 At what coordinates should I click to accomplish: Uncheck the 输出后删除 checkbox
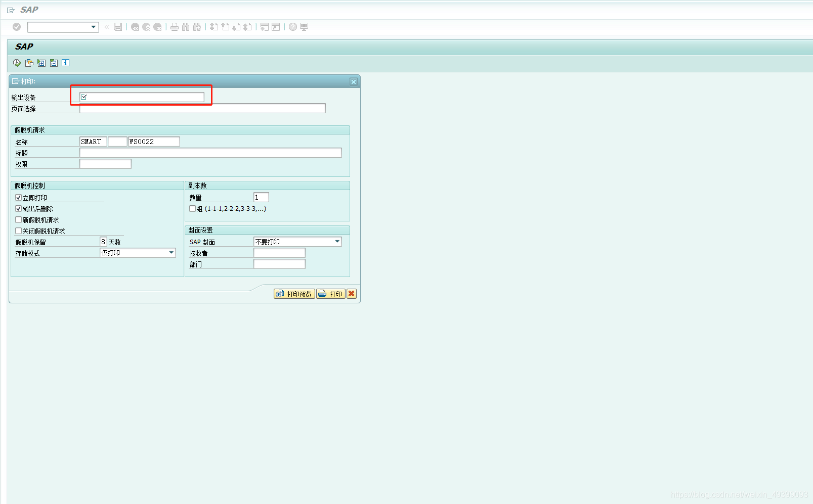coord(19,209)
